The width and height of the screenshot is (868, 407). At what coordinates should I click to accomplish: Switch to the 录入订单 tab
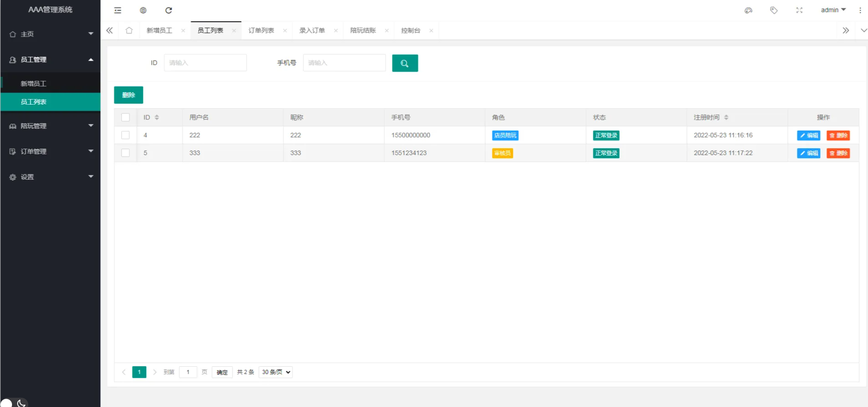312,31
